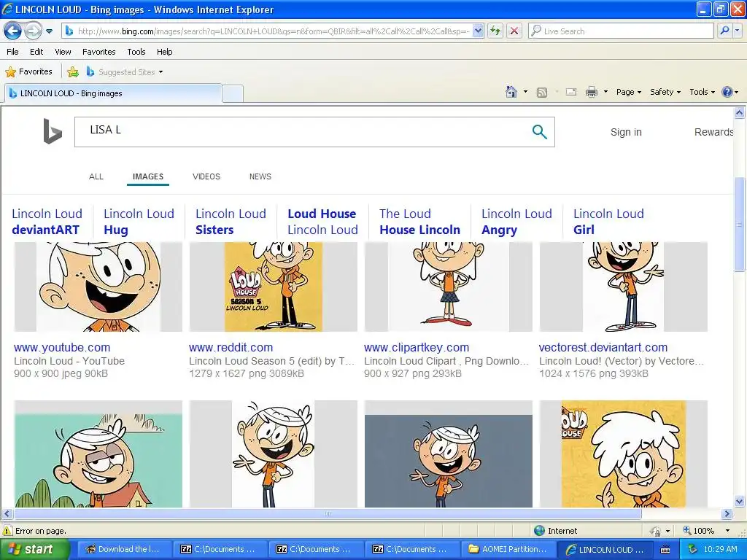Click the Lincoln Loud deviantART suggestion
747x560 pixels.
tap(47, 222)
